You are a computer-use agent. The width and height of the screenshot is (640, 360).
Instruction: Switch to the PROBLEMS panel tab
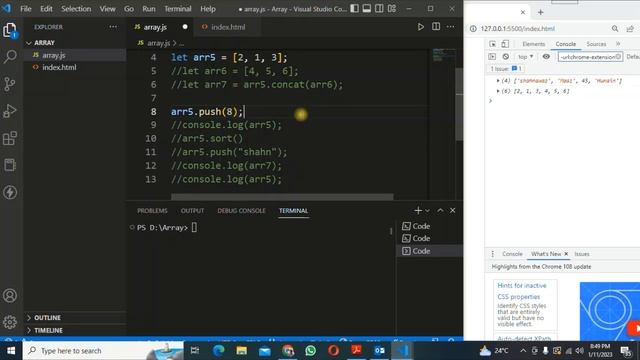pos(152,211)
